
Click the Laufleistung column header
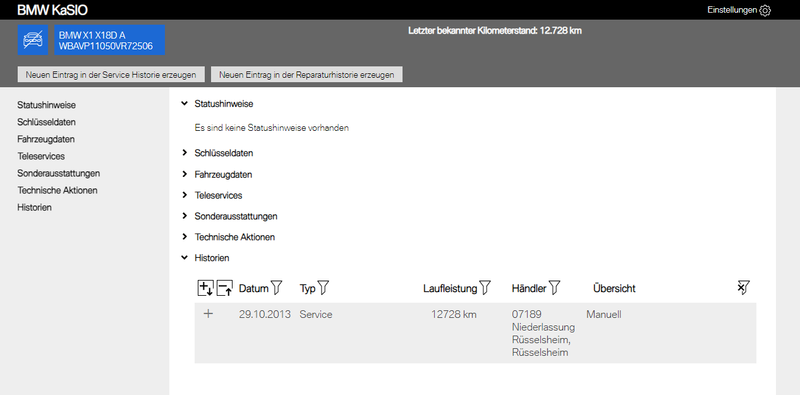450,288
